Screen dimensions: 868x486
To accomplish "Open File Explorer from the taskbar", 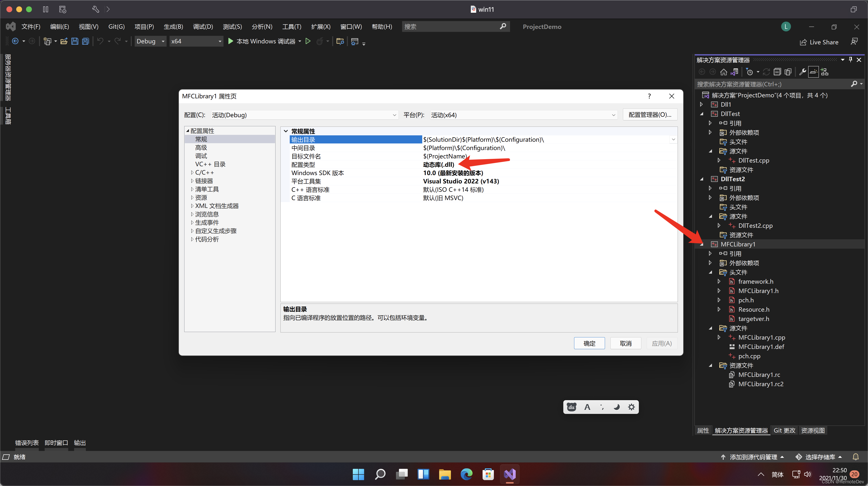I will [x=445, y=474].
